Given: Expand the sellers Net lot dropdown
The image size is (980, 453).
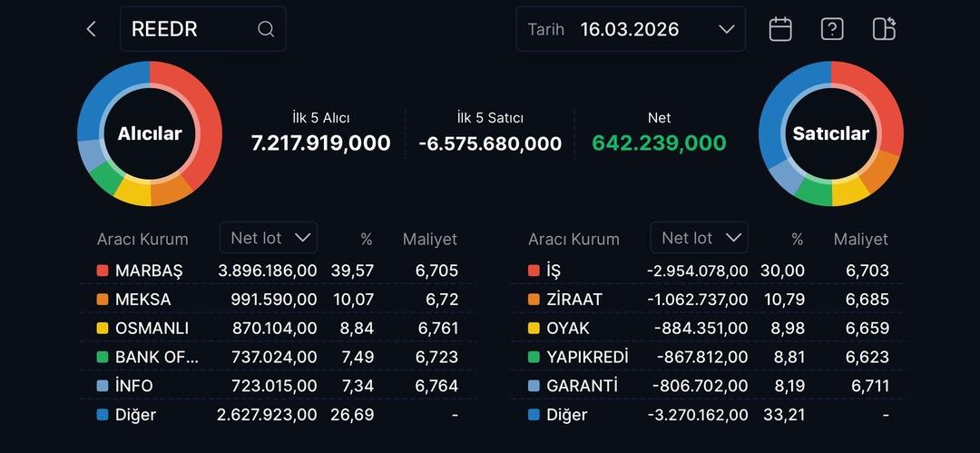Looking at the screenshot, I should [x=700, y=238].
